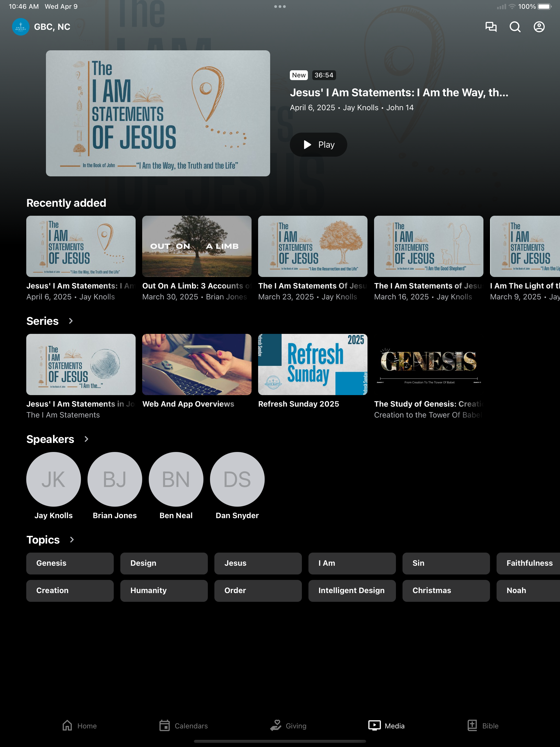
Task: Open the three-dot multitasking menu
Action: (280, 6)
